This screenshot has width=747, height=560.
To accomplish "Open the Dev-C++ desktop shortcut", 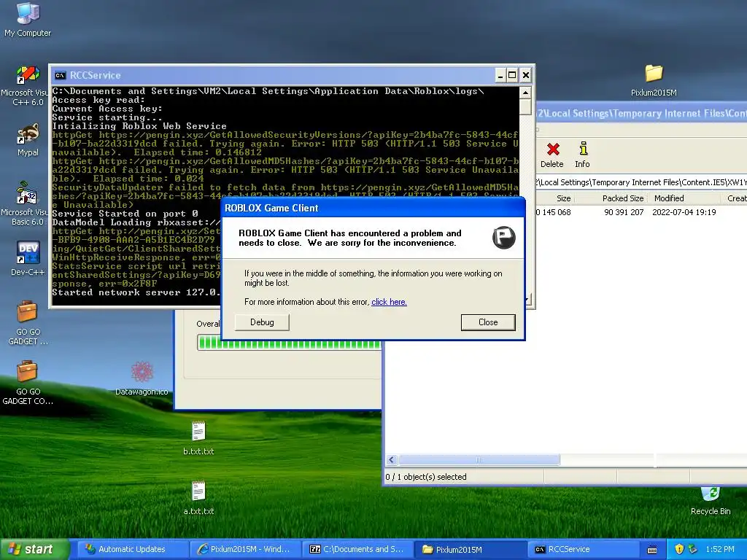I will pos(28,258).
